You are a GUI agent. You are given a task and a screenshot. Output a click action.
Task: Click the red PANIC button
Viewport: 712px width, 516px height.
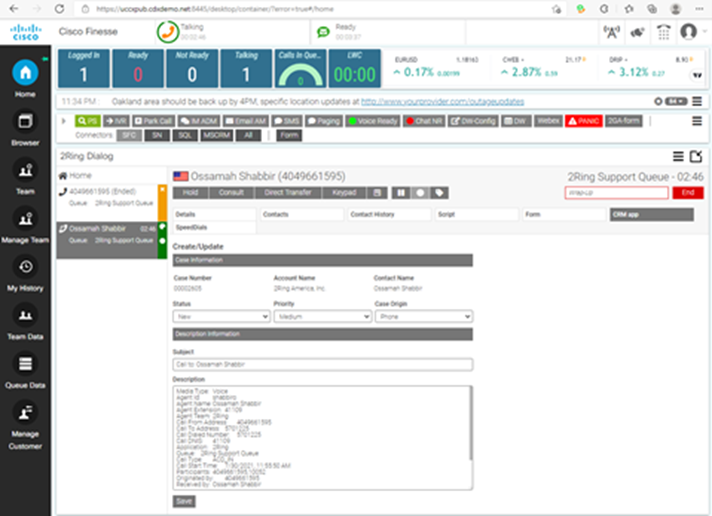pyautogui.click(x=584, y=121)
